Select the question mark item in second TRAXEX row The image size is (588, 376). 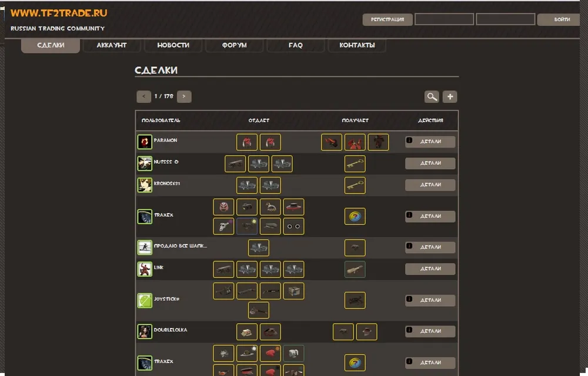[x=355, y=363]
